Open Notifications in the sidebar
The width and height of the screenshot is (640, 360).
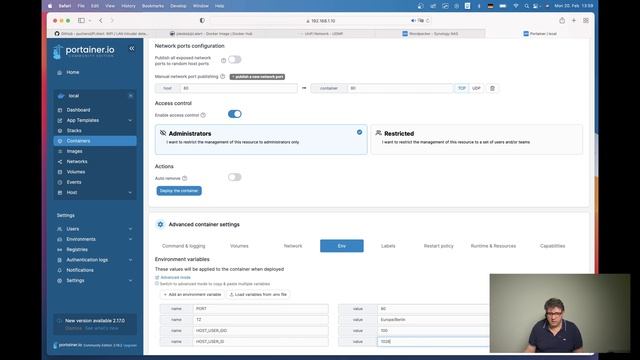click(x=80, y=270)
